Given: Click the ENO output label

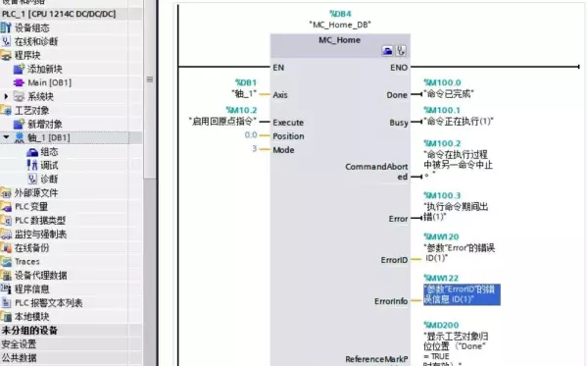Looking at the screenshot, I should 399,68.
